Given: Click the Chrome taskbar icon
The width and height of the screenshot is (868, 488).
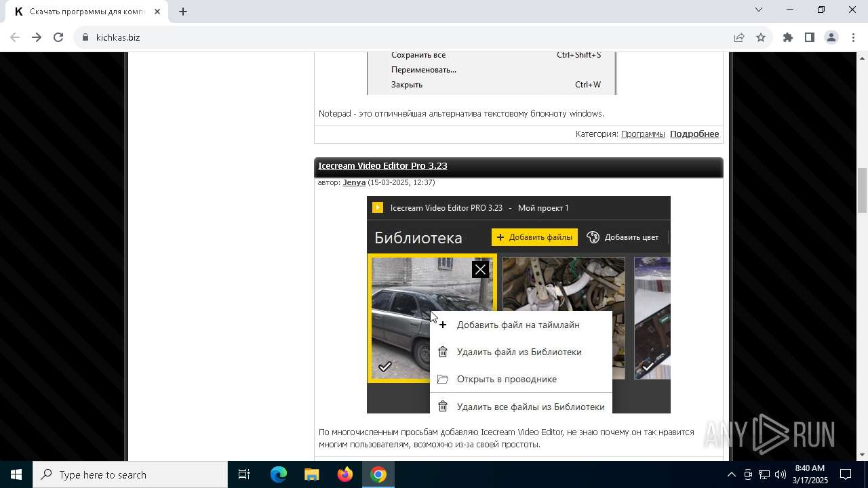Looking at the screenshot, I should pos(378,474).
